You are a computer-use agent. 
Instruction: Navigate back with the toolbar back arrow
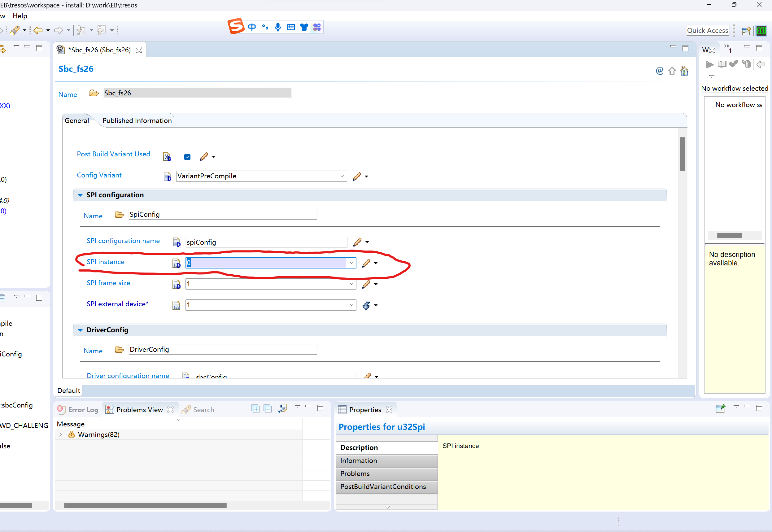coord(39,30)
